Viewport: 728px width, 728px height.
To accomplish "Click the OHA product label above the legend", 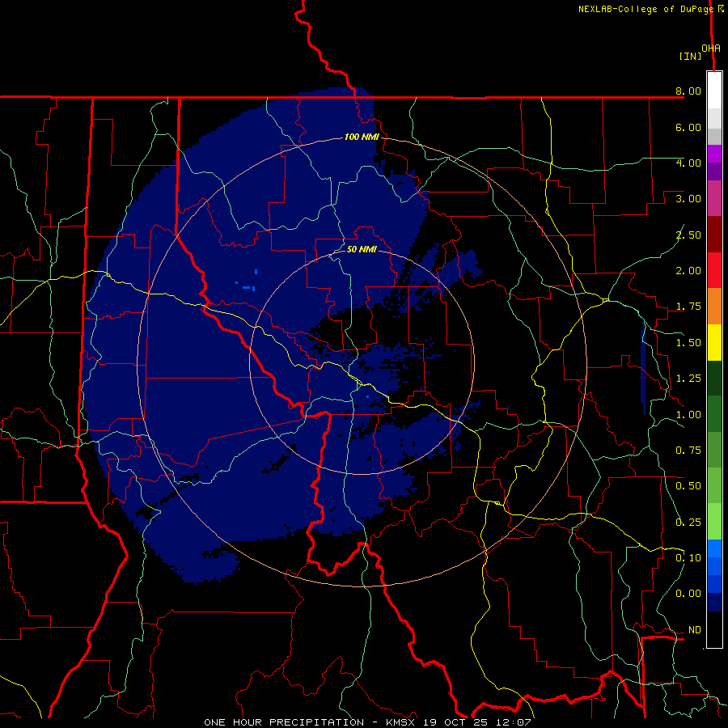I will tap(711, 49).
